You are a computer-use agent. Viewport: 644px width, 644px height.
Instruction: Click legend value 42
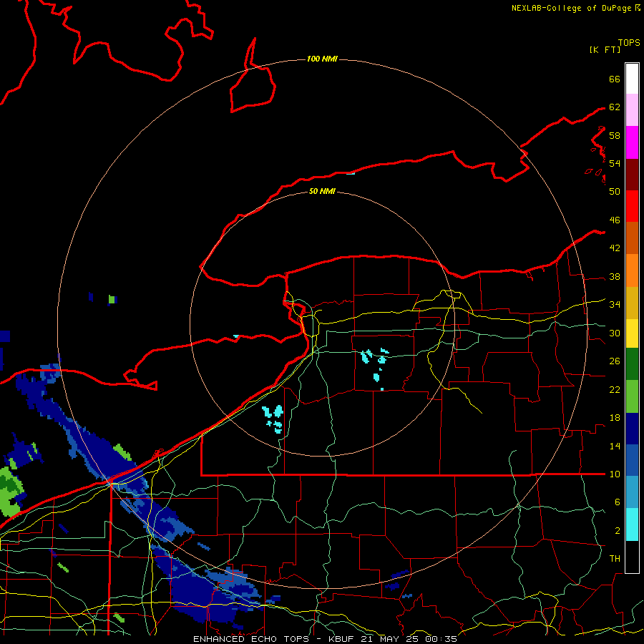615,248
